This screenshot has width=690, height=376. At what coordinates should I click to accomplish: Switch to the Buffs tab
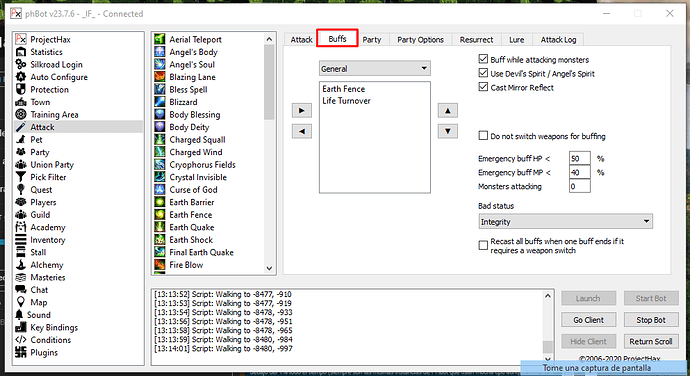(338, 39)
